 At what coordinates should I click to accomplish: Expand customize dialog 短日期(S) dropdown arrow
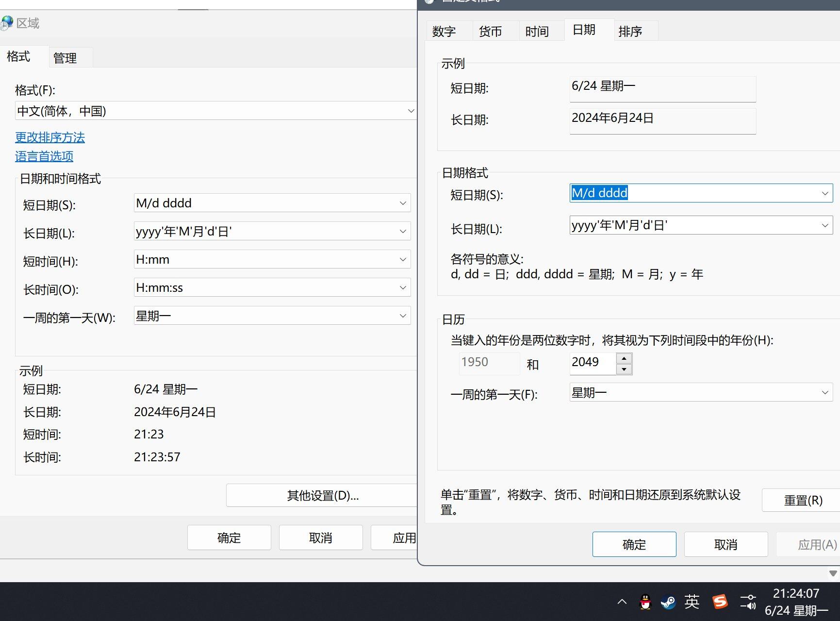point(825,193)
